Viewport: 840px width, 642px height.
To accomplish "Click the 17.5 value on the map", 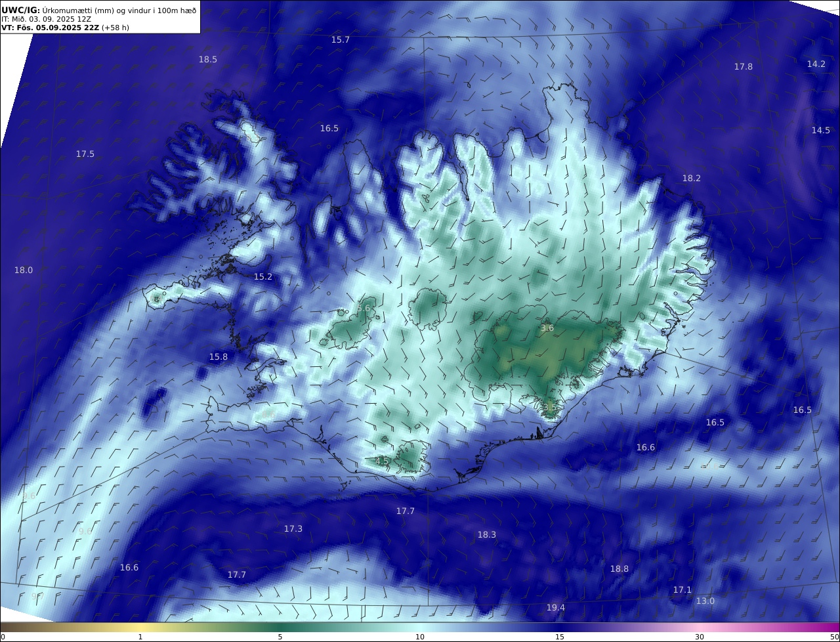I will 85,154.
